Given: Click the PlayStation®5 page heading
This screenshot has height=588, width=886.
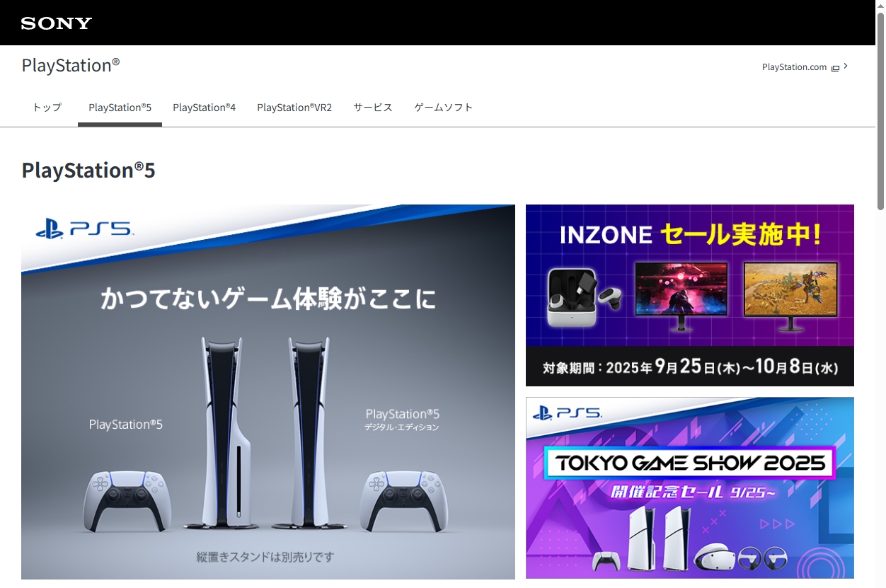Looking at the screenshot, I should 88,171.
